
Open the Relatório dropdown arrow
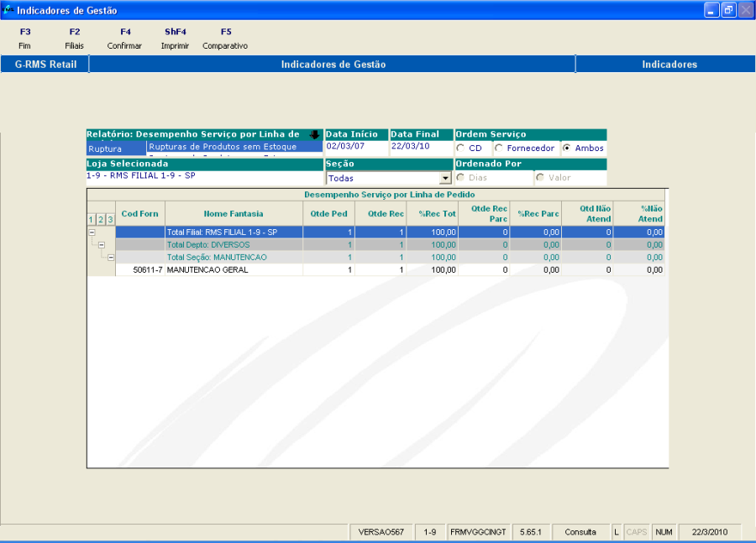[314, 134]
